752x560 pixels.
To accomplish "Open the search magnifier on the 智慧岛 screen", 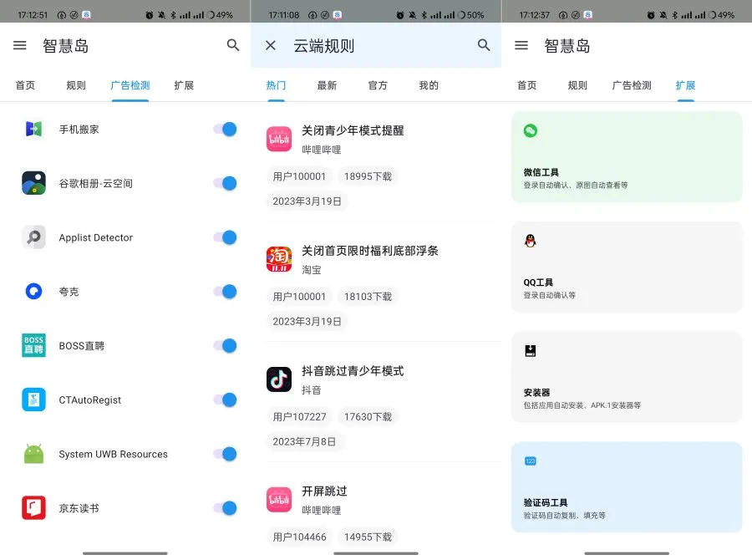I will click(x=233, y=45).
